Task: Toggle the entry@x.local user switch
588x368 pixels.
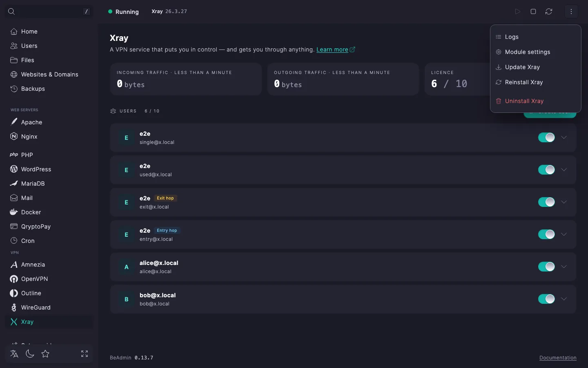Action: (546, 234)
